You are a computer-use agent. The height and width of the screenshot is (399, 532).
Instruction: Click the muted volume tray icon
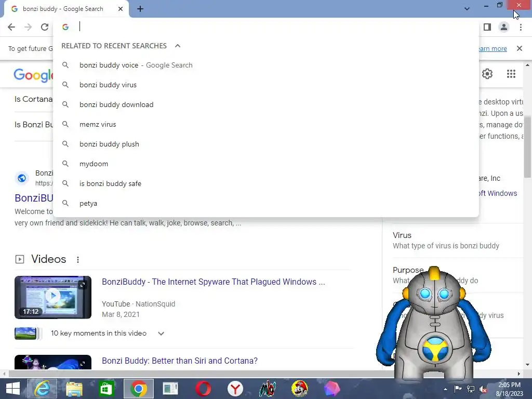tap(483, 389)
